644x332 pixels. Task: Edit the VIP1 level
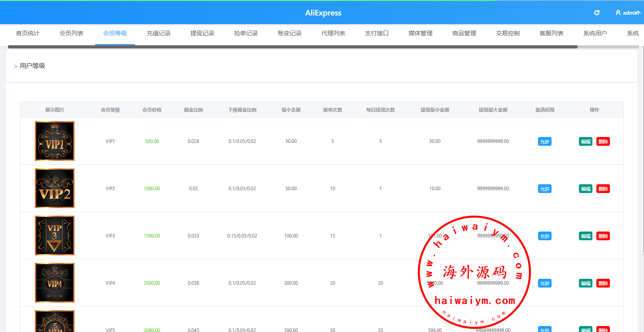click(x=586, y=141)
